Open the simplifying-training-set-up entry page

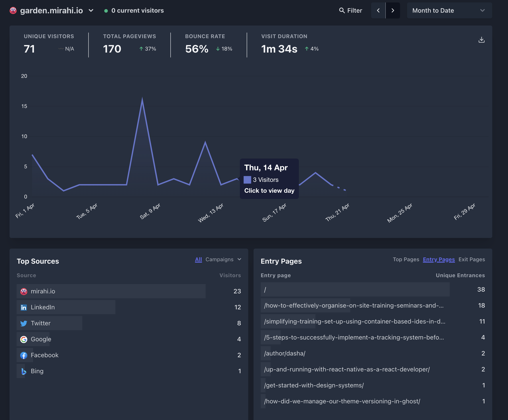(355, 322)
